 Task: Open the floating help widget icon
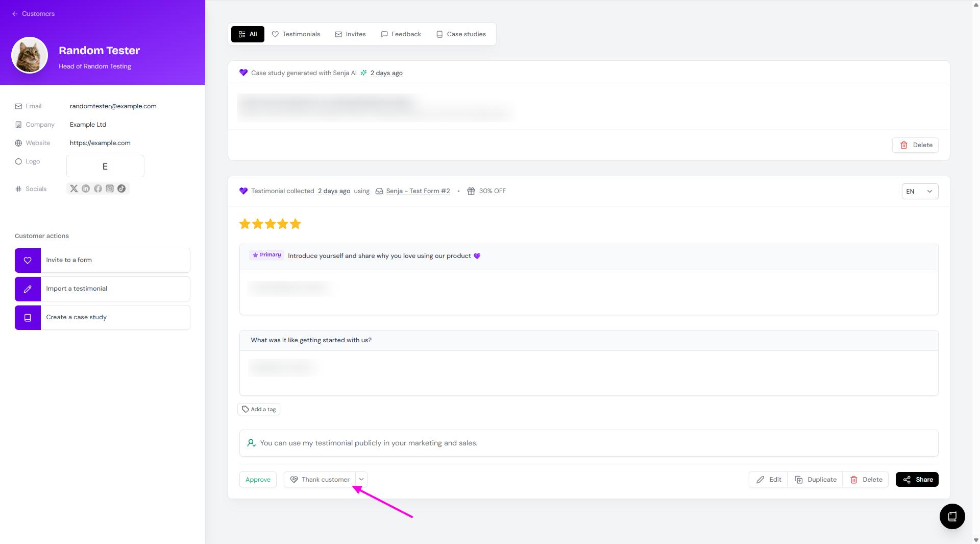pos(952,516)
